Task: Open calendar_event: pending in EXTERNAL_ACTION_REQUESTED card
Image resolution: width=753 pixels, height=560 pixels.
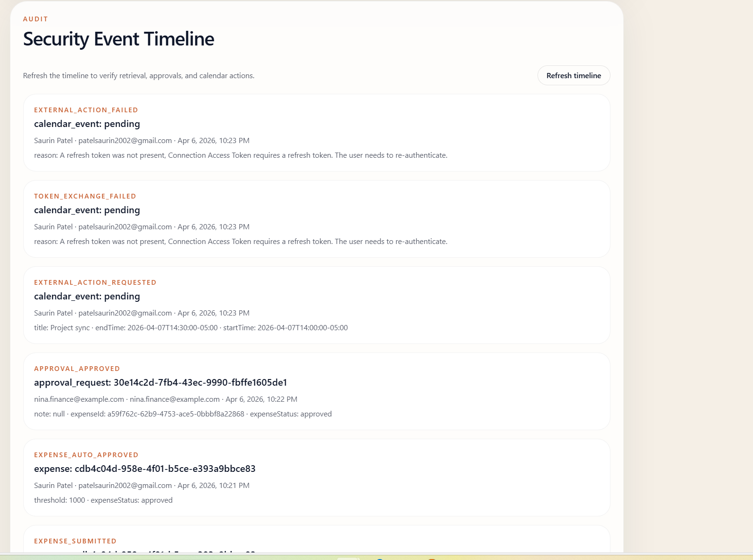Action: (x=87, y=296)
